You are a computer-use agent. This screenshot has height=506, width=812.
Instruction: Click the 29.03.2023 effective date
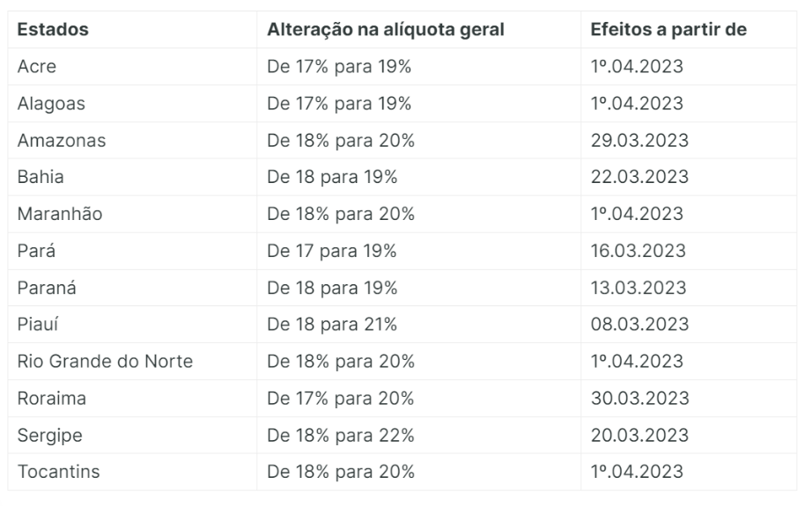pos(639,141)
